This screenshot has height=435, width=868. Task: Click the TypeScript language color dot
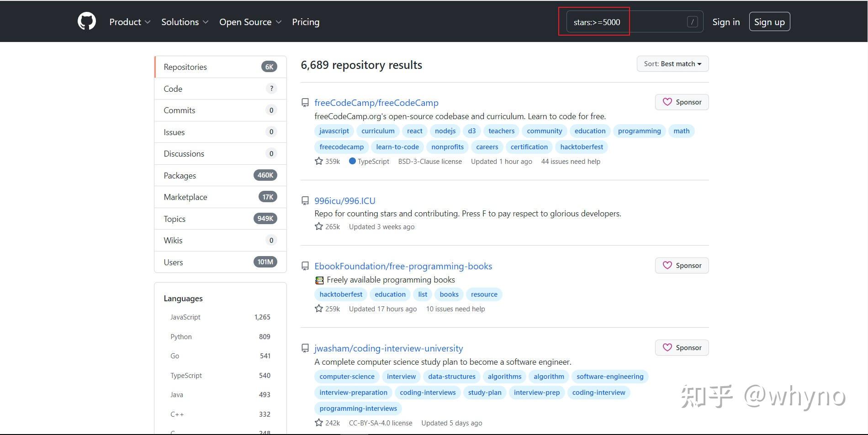click(x=352, y=161)
